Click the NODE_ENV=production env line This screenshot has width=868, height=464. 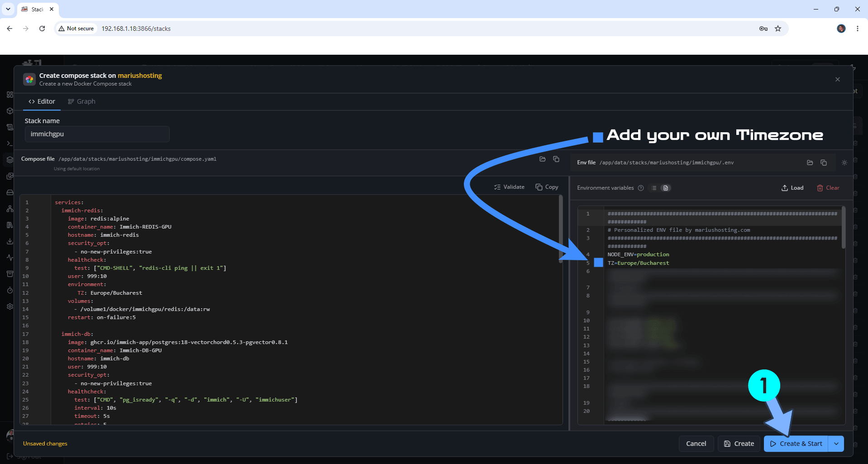(x=638, y=254)
